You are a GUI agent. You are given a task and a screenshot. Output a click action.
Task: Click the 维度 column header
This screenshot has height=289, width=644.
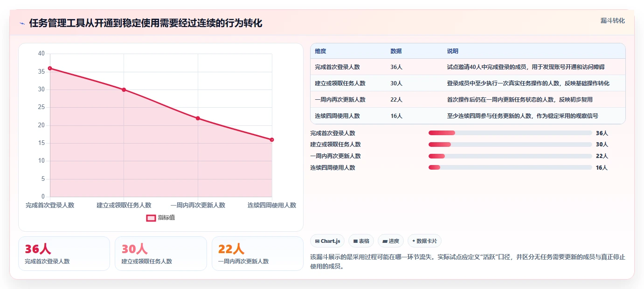[x=320, y=51]
